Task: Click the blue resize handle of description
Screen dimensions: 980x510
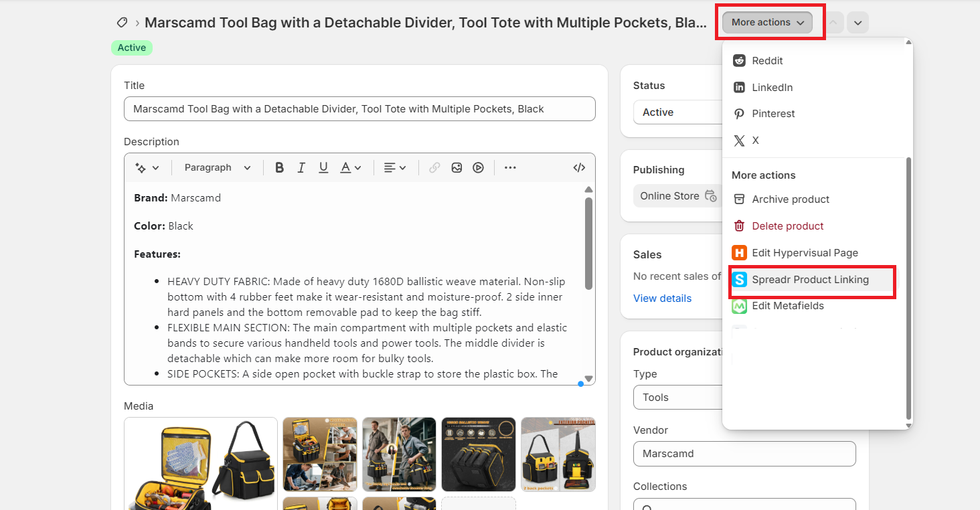Action: point(580,384)
